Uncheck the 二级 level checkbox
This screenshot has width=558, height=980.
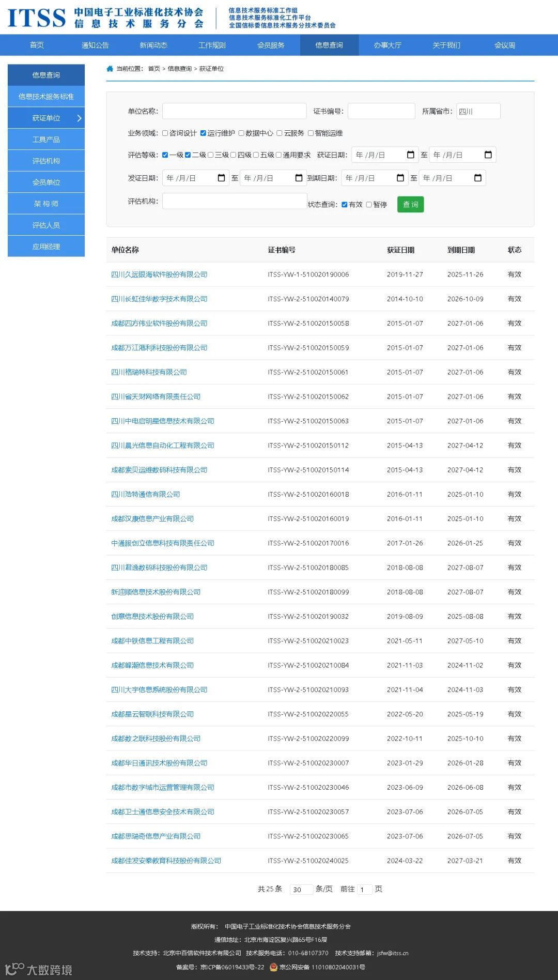point(188,155)
